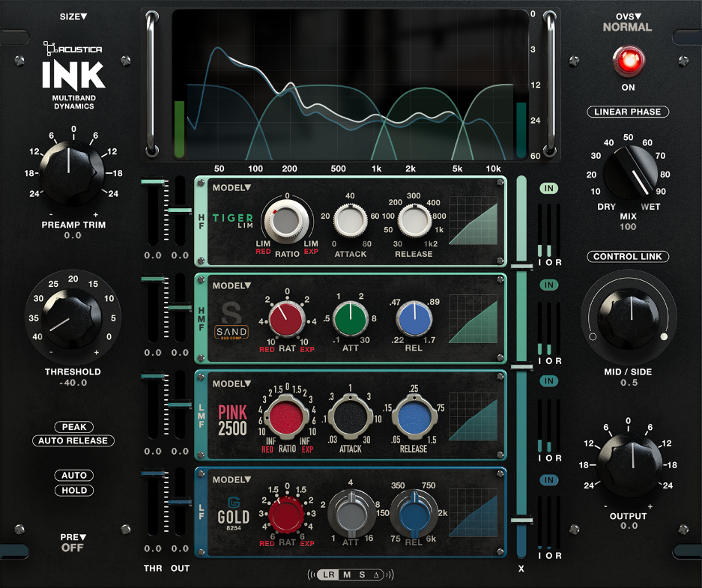Expand the MODEL menu for the HMF band
Viewport: 702px width, 588px height.
click(x=232, y=285)
